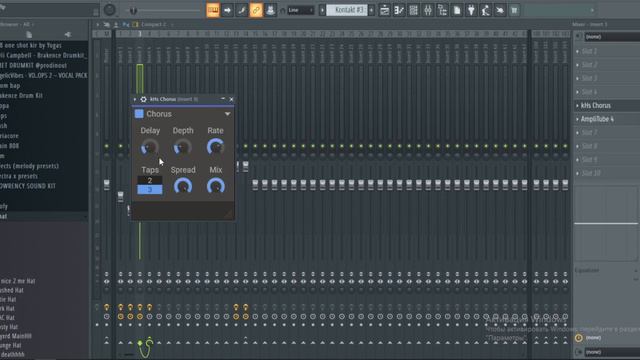The image size is (640, 360).
Task: Select 'nice 2 mr Hat' sample
Action: [x=18, y=281]
